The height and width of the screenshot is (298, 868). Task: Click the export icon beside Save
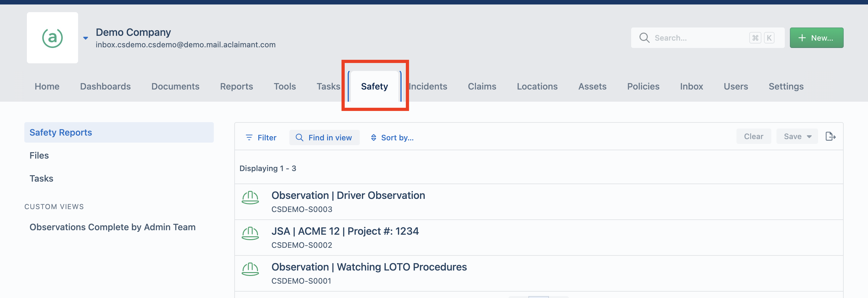click(830, 137)
